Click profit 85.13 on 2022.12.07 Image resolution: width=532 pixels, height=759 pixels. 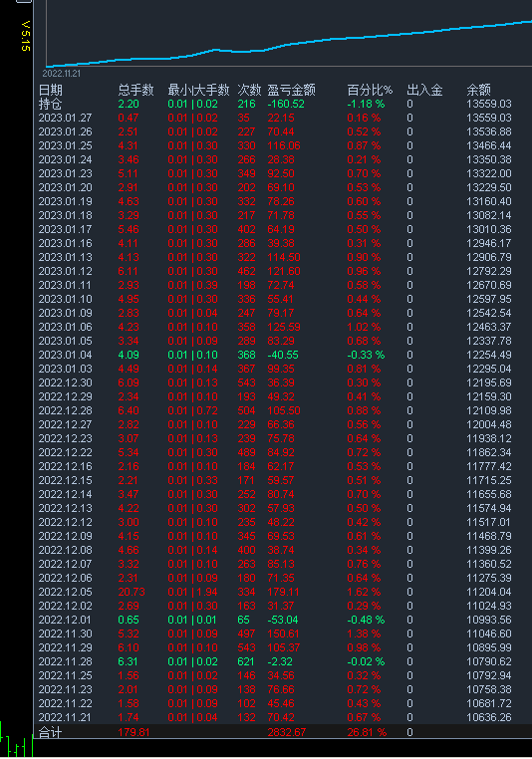(x=281, y=565)
